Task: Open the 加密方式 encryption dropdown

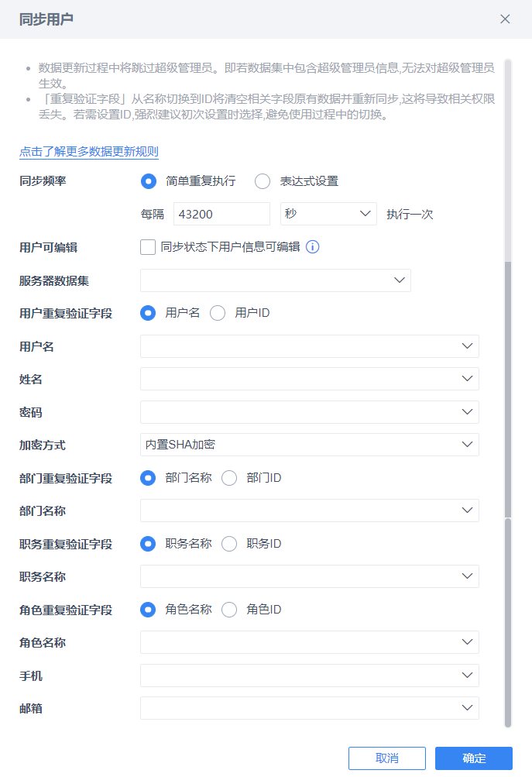Action: coord(309,445)
